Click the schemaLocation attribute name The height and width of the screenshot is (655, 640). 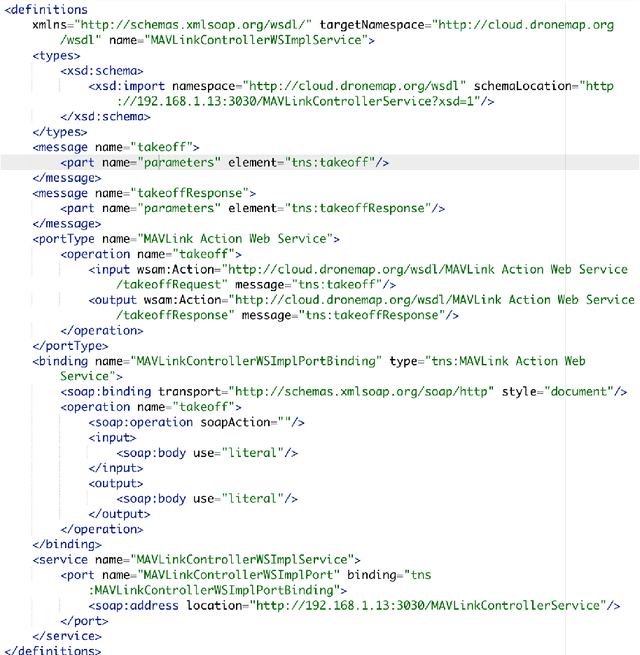click(x=522, y=86)
